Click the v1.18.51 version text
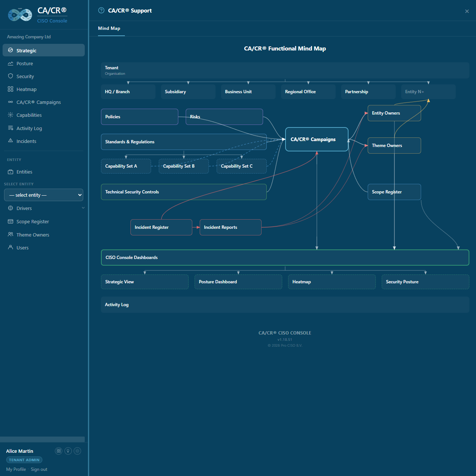Image resolution: width=476 pixels, height=476 pixels. click(x=285, y=340)
